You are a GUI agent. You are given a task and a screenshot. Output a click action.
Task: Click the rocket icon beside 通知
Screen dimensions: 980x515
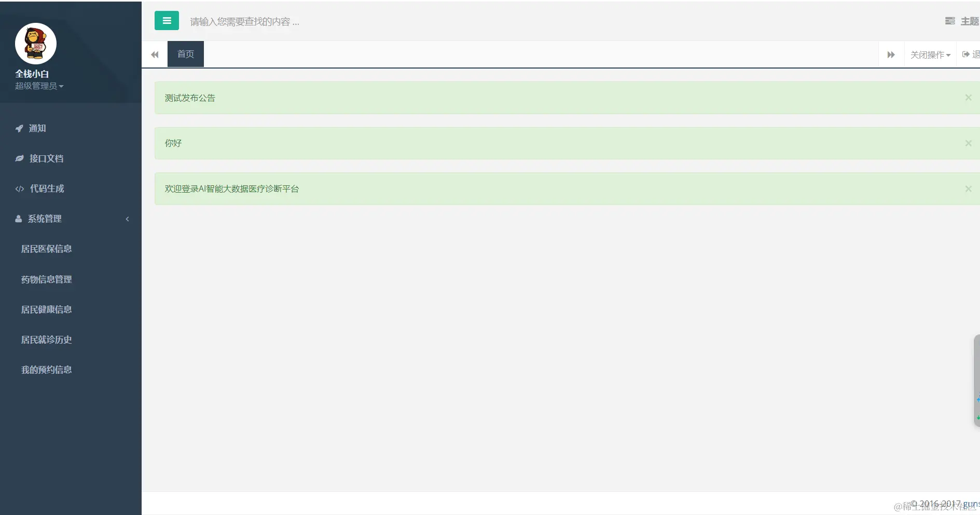(x=19, y=128)
